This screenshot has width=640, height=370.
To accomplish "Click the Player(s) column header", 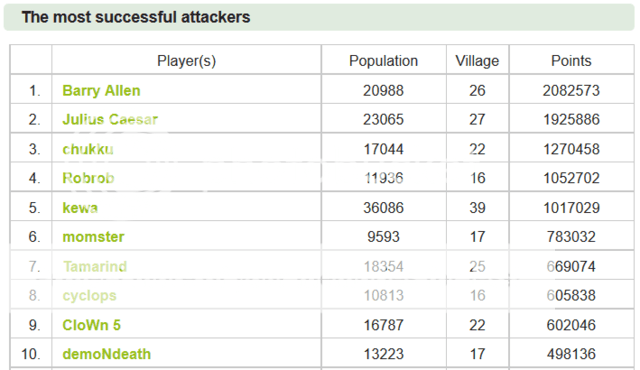I will [x=187, y=61].
